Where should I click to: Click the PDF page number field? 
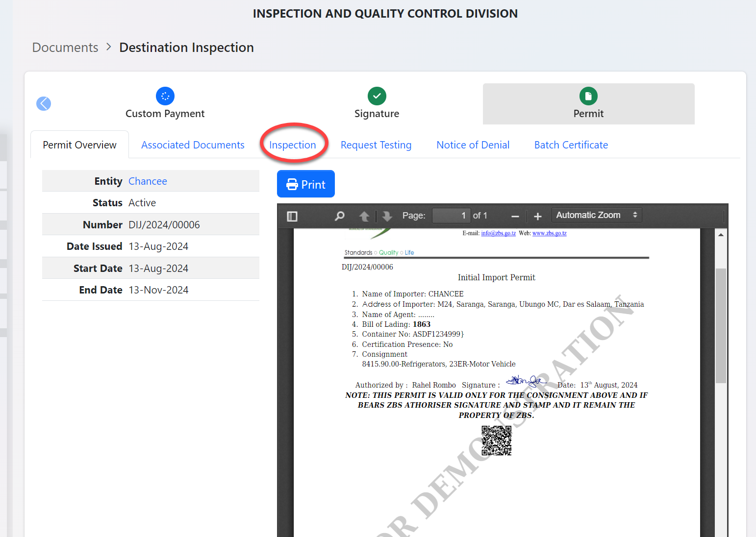(x=450, y=216)
